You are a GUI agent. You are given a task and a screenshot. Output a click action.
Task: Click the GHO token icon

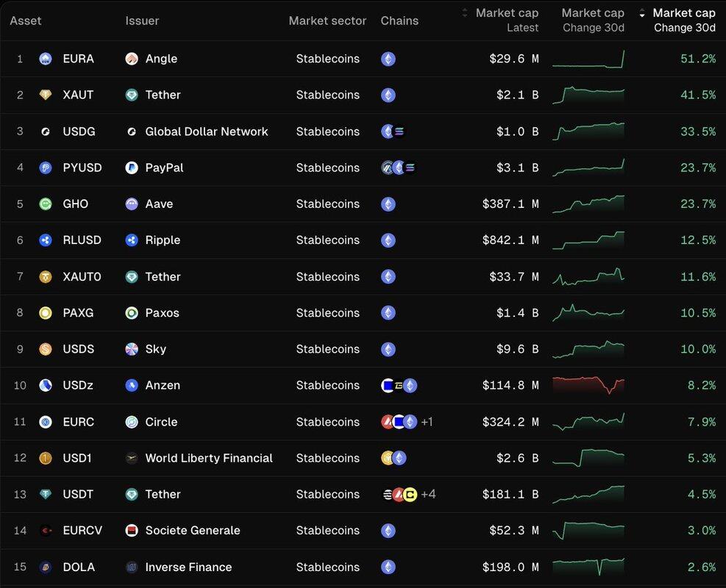point(46,204)
